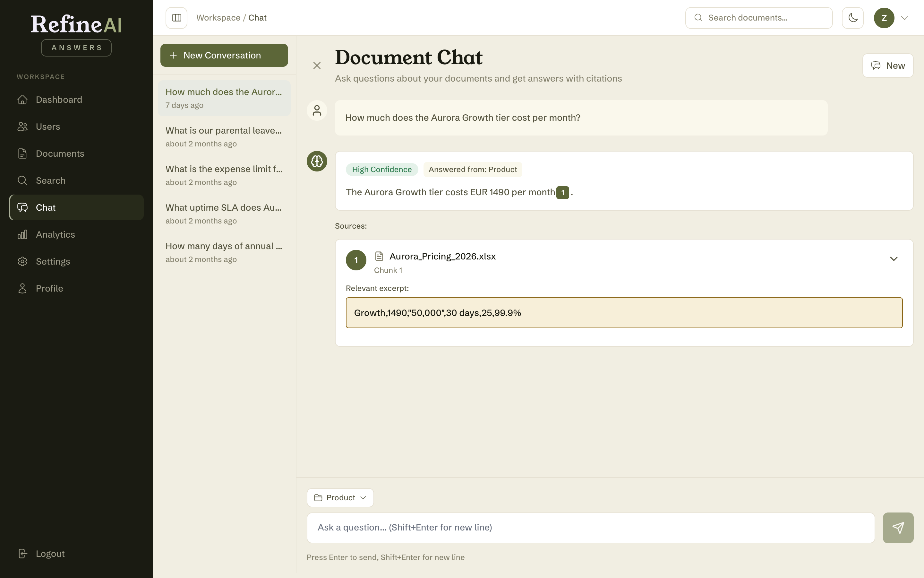The height and width of the screenshot is (578, 924).
Task: Open conversation 'How much does the Auror...'
Action: point(224,98)
